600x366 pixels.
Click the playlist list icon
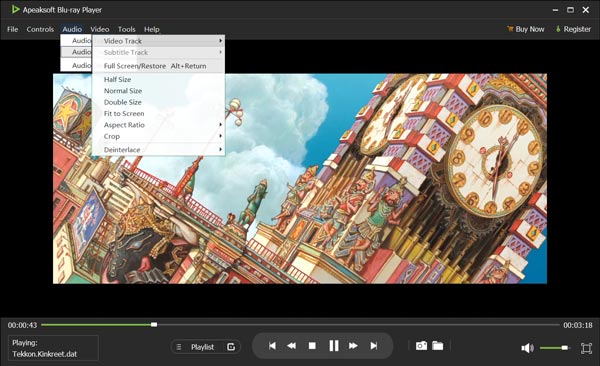pyautogui.click(x=179, y=347)
